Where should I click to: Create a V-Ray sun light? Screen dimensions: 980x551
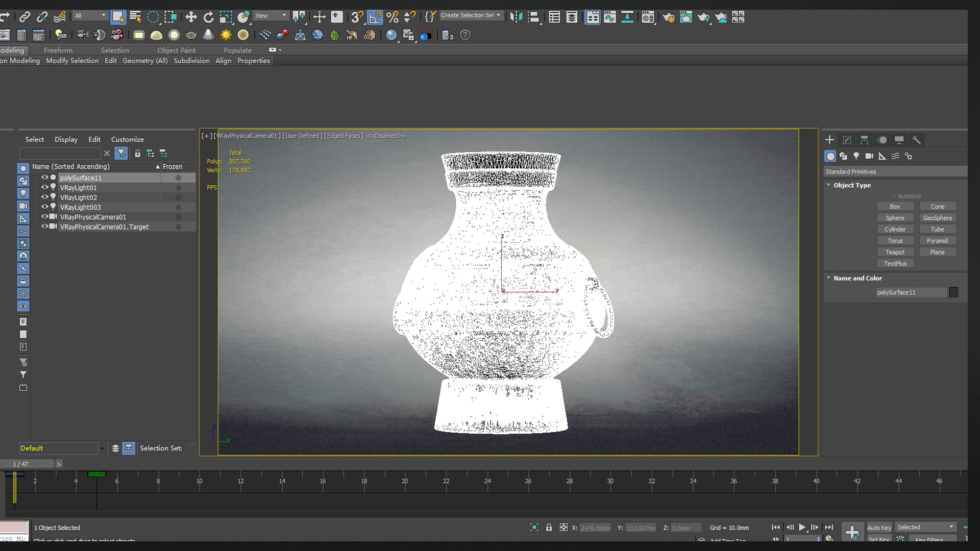coord(226,35)
